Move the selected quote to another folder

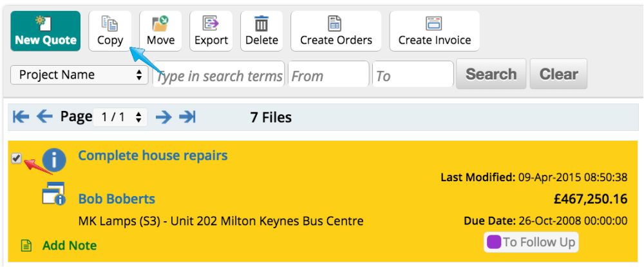coord(160,31)
